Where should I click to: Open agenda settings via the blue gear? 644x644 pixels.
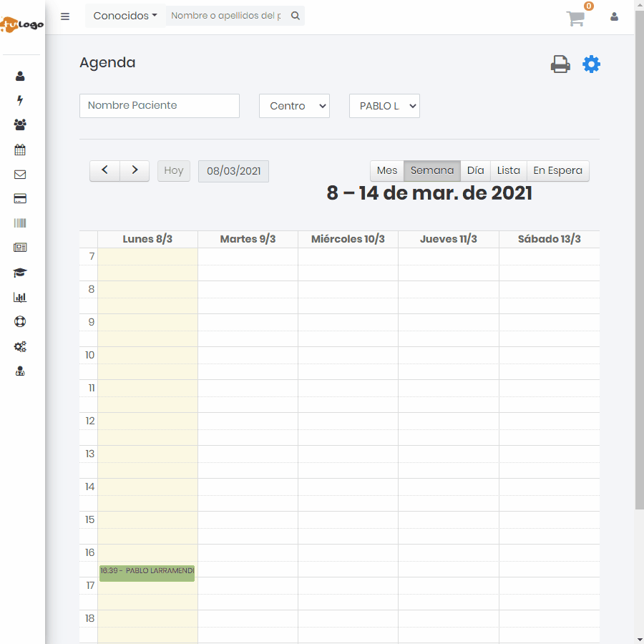pyautogui.click(x=591, y=64)
